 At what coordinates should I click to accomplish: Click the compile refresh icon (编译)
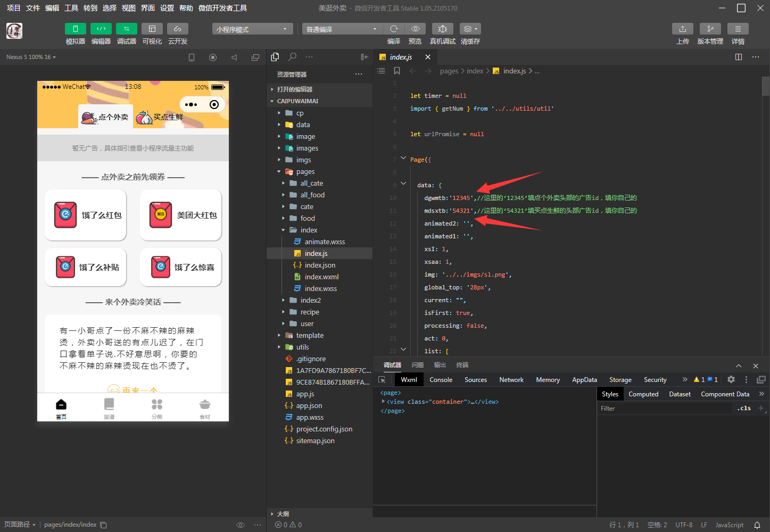394,29
